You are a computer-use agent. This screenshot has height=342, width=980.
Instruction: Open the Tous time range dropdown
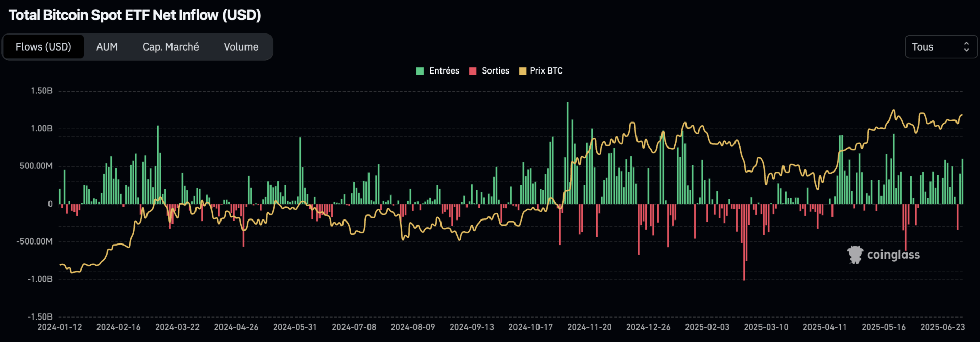point(941,47)
